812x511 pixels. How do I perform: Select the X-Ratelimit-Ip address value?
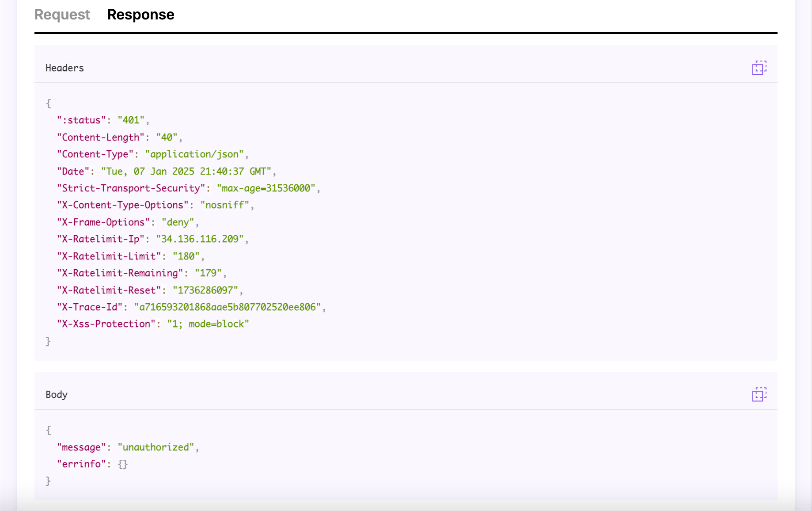point(201,239)
